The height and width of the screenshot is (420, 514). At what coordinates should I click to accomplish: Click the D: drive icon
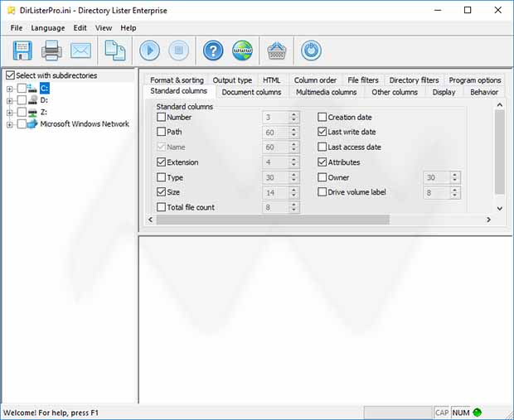pyautogui.click(x=32, y=99)
